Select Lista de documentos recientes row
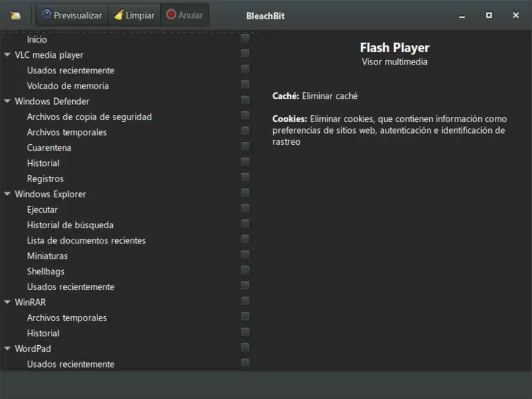Screen dimensions: 532x399 click(x=86, y=241)
